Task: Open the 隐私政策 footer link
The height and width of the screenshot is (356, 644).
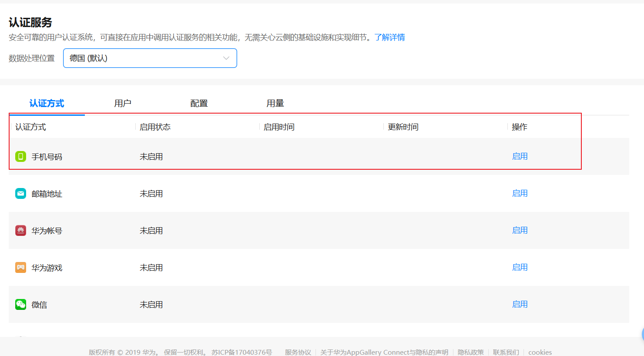Action: 470,352
